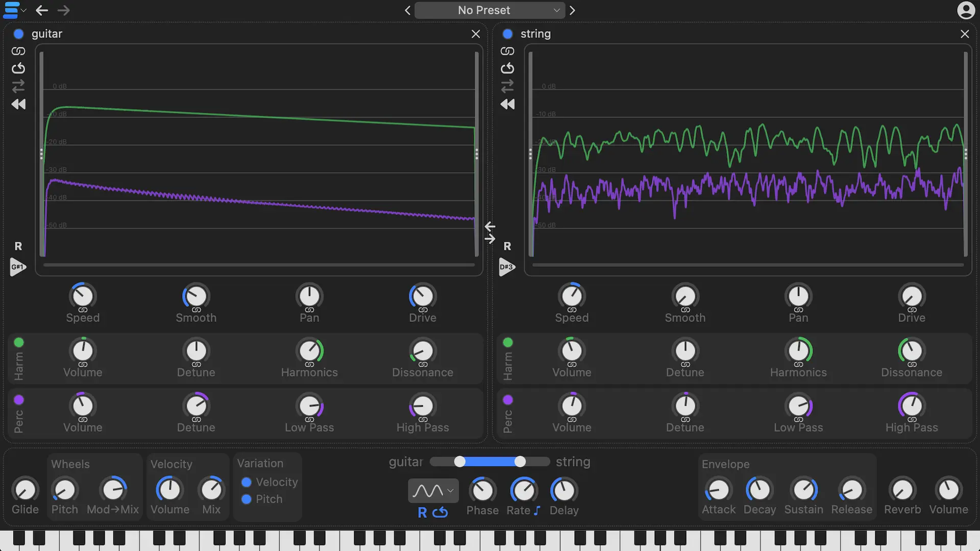Click the rewind icon in guitar panel
The image size is (980, 551).
18,104
